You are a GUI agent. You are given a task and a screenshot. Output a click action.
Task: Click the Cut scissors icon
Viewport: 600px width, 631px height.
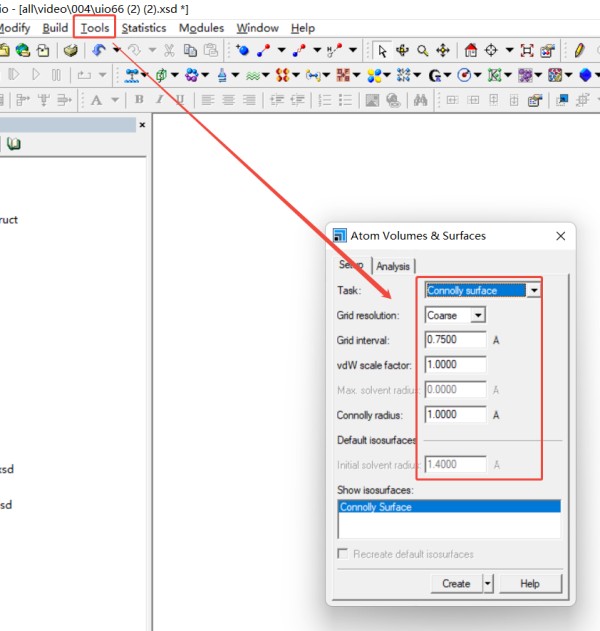coord(169,50)
